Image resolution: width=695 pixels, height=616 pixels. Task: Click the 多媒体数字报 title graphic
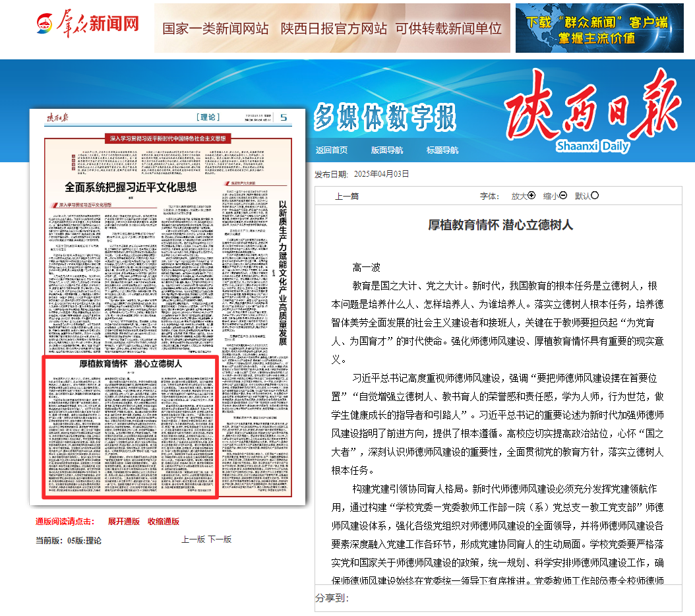pyautogui.click(x=384, y=117)
